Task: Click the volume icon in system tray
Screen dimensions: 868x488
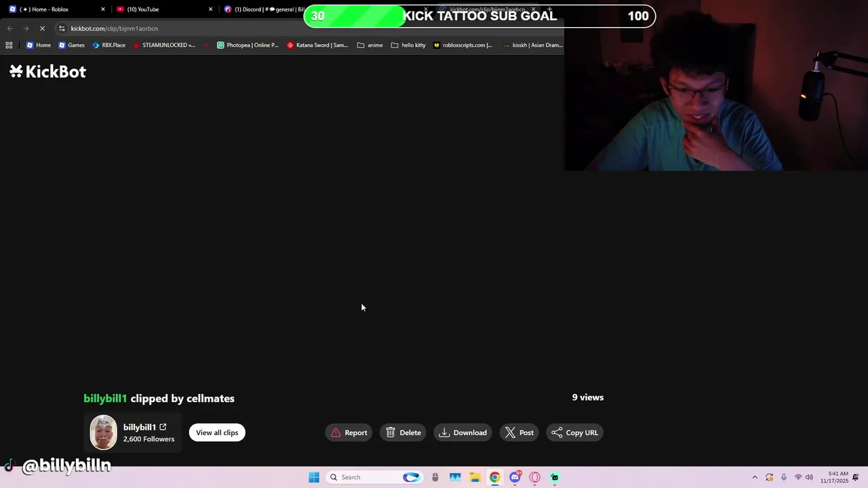Action: point(809,477)
